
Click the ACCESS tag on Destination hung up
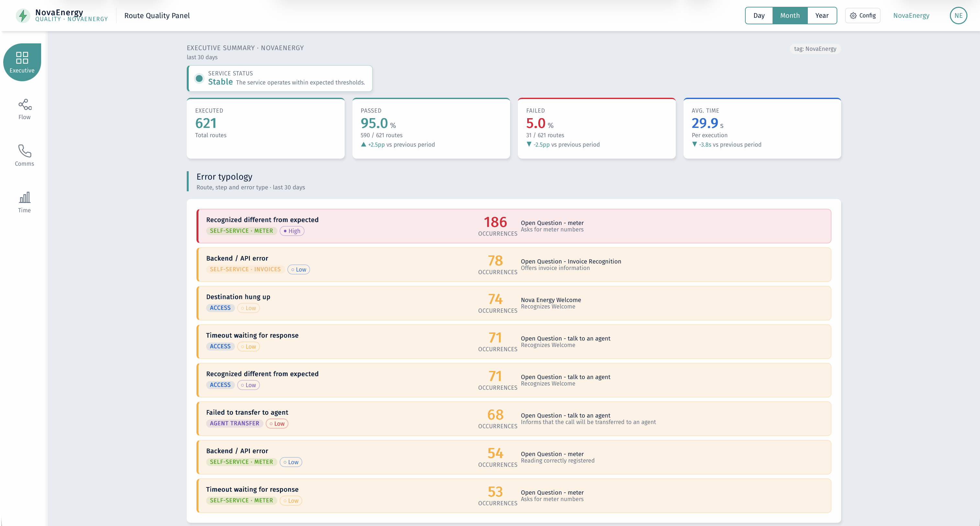click(220, 308)
